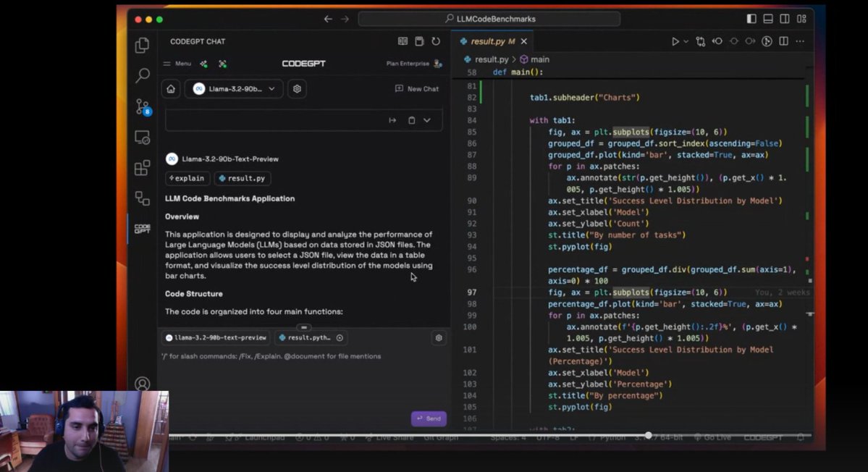Open the Extensions view in activity bar

(x=143, y=168)
